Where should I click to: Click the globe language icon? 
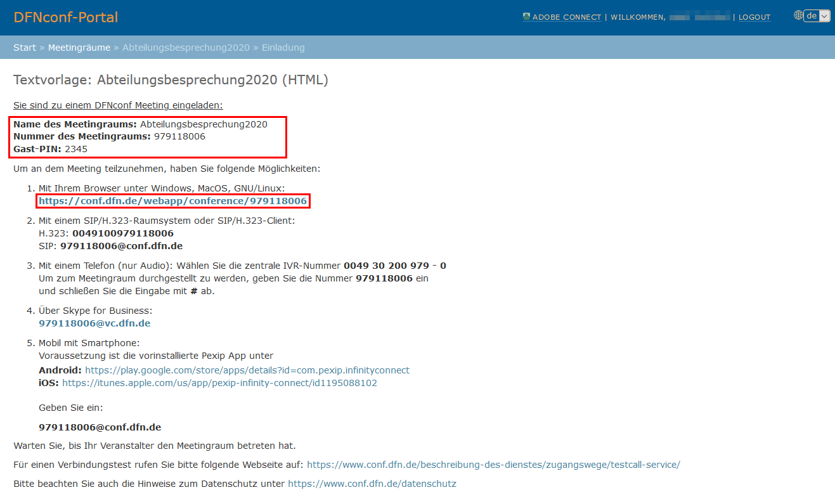click(x=798, y=16)
